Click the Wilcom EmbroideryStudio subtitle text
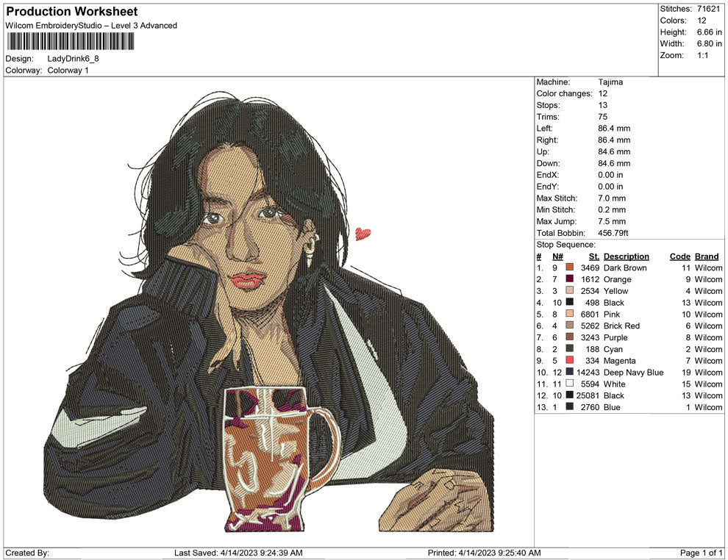The width and height of the screenshot is (728, 560). click(x=91, y=26)
